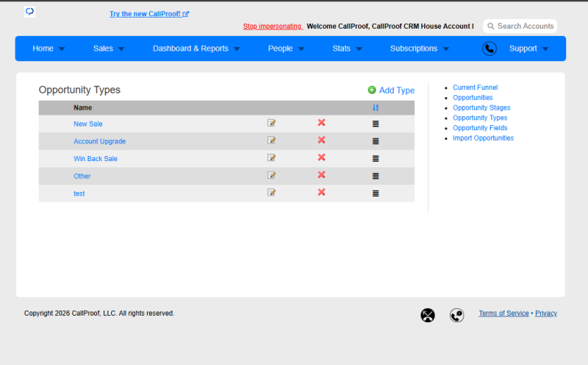Click the crossed-out phone icon in footer

[x=428, y=315]
